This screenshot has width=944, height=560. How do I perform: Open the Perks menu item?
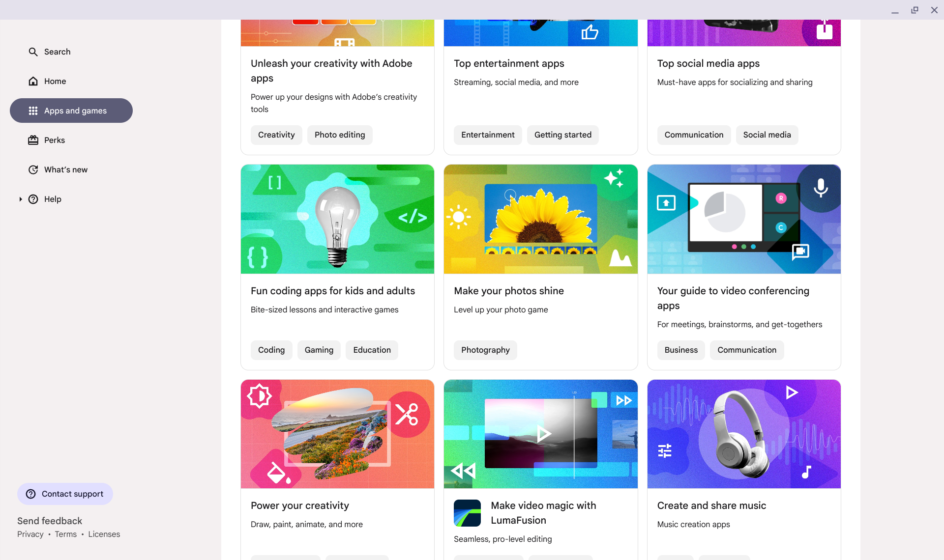pos(55,140)
